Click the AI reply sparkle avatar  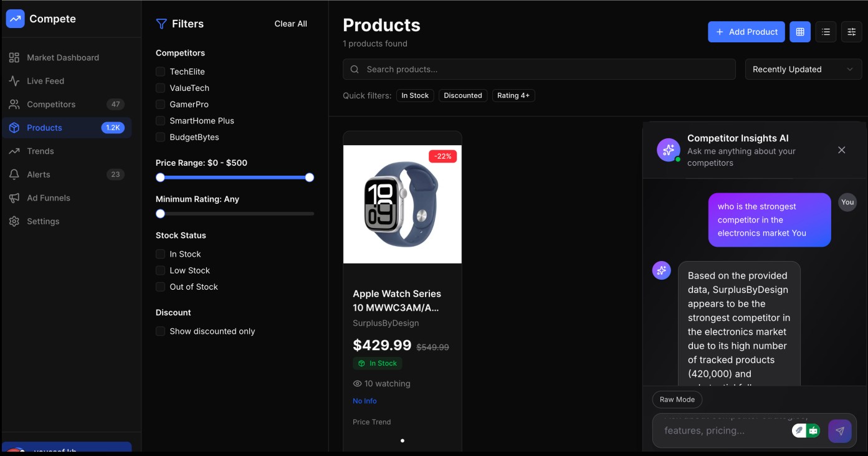point(662,270)
